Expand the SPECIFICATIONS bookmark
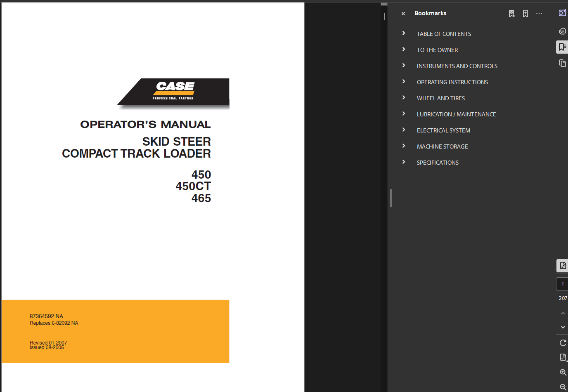This screenshot has width=568, height=392. (x=404, y=162)
